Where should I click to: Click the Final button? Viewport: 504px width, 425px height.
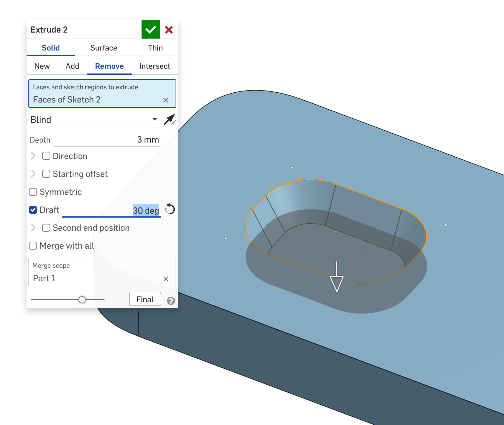tap(145, 299)
